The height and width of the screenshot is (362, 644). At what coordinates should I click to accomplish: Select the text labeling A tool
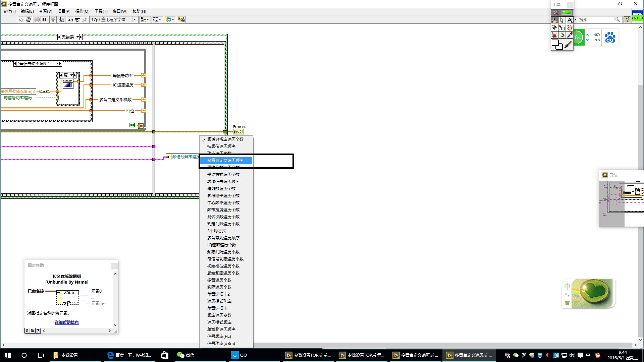coord(570,20)
